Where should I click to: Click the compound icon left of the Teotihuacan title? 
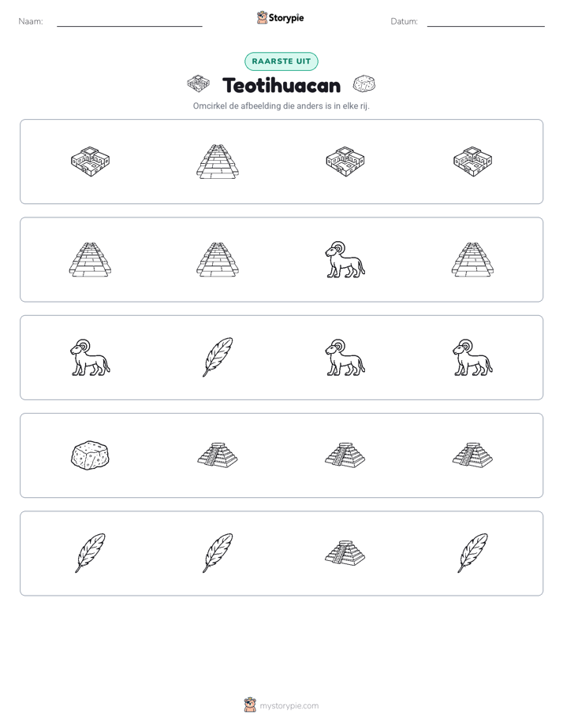click(199, 84)
